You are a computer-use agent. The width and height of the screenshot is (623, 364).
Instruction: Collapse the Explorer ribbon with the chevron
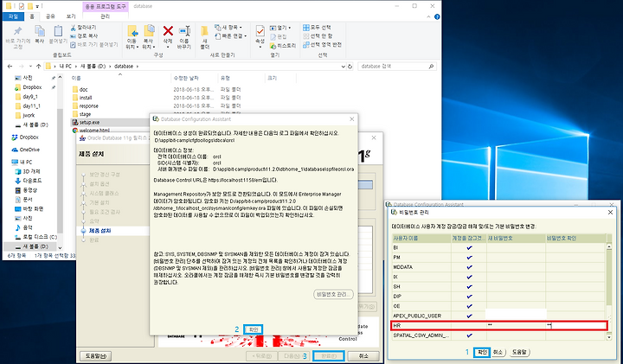coord(428,16)
